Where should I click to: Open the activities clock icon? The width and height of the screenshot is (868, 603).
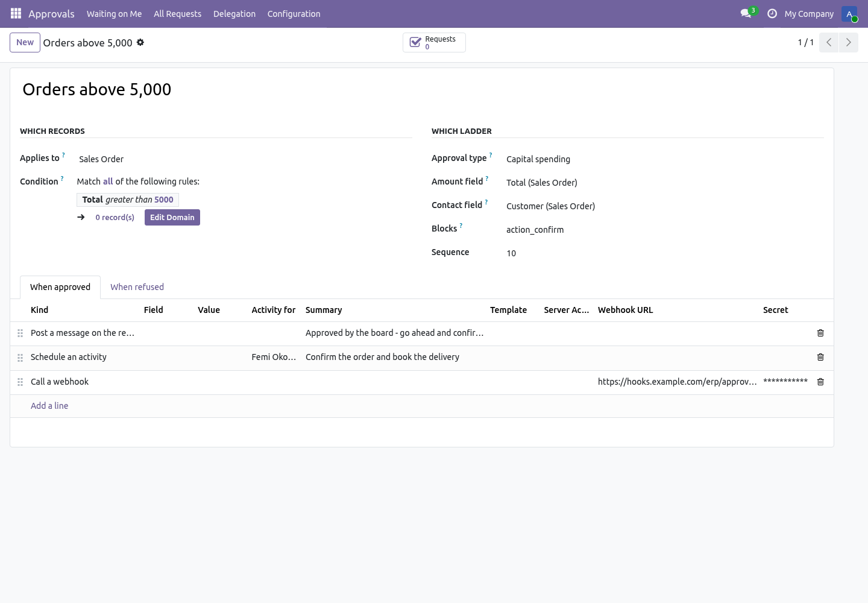(772, 13)
